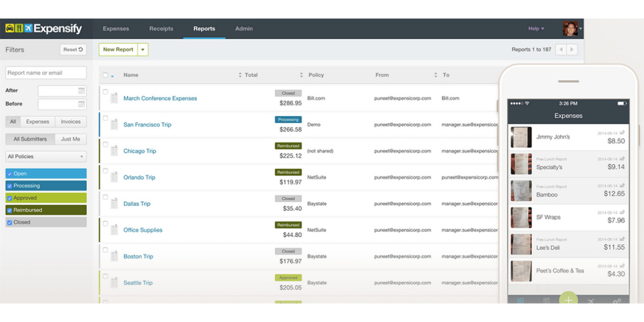This screenshot has height=322, width=644.
Task: Select the Just Me filter
Action: pos(70,139)
